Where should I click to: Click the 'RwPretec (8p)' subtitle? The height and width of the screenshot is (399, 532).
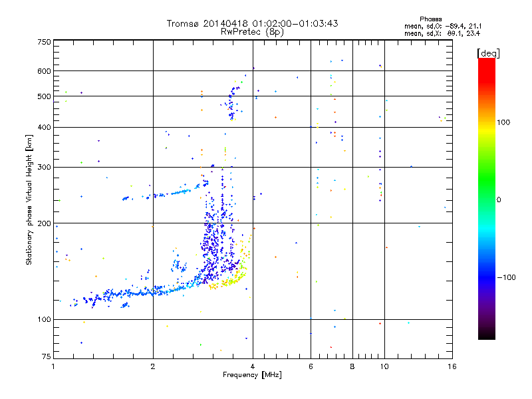252,32
